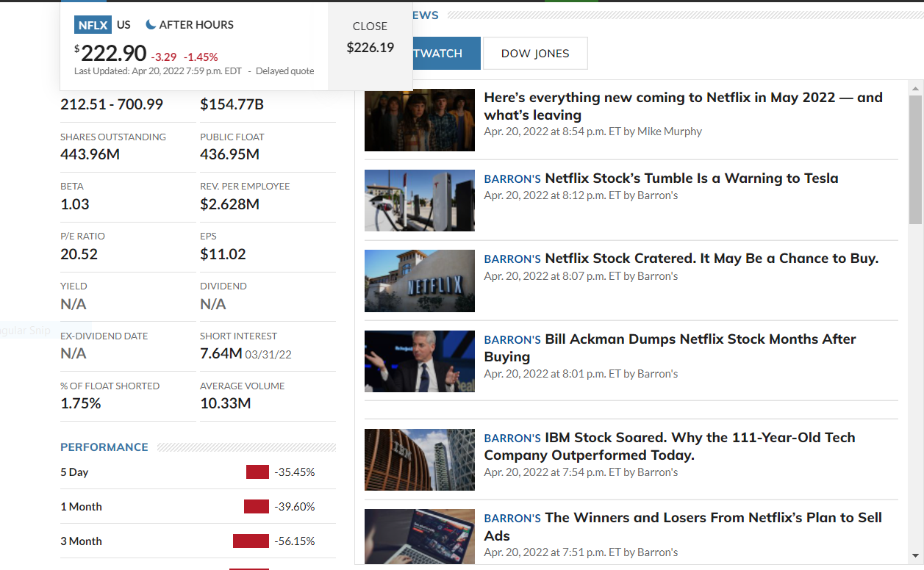Read 'Netflix Stock Cratered. It May Be a Chance to Buy.'
This screenshot has height=570, width=924.
pyautogui.click(x=712, y=259)
